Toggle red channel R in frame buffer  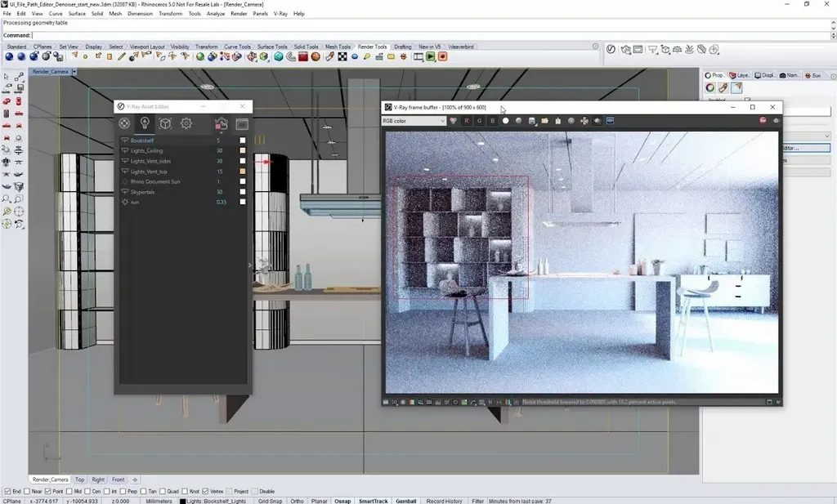coord(467,121)
